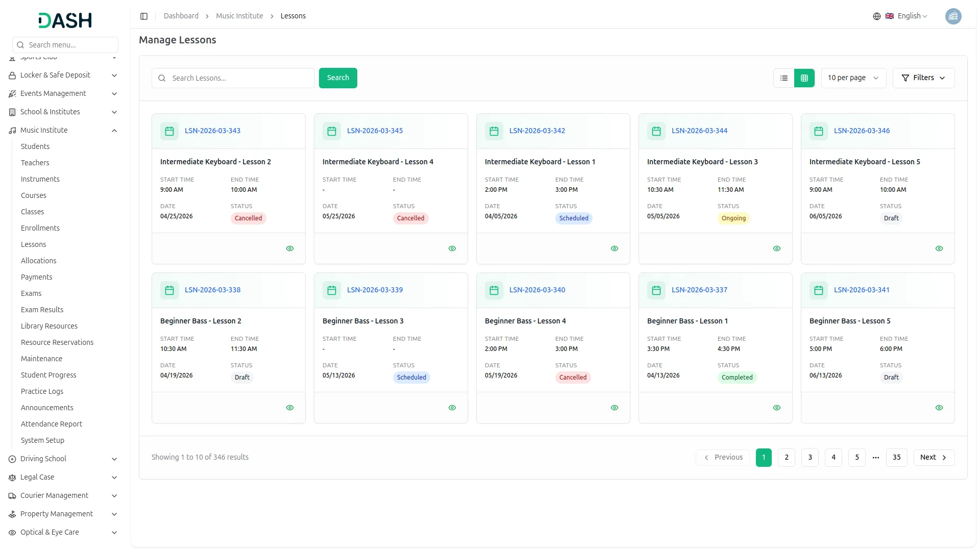Open lesson link LSN-2026-03-344
980x551 pixels.
(699, 131)
